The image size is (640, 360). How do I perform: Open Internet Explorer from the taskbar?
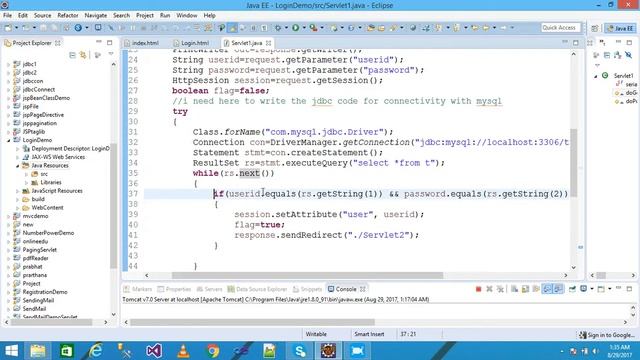coord(96,351)
